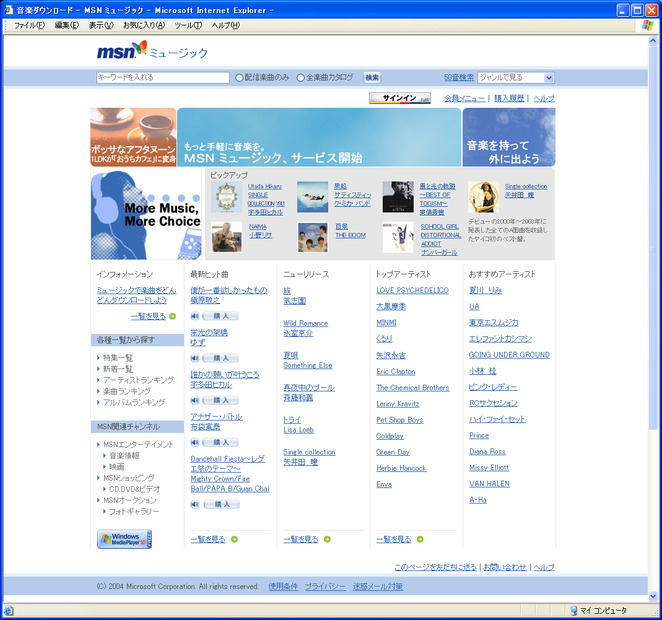The height and width of the screenshot is (620, 662).
Task: Open お気に入り(A) menu
Action: click(144, 25)
